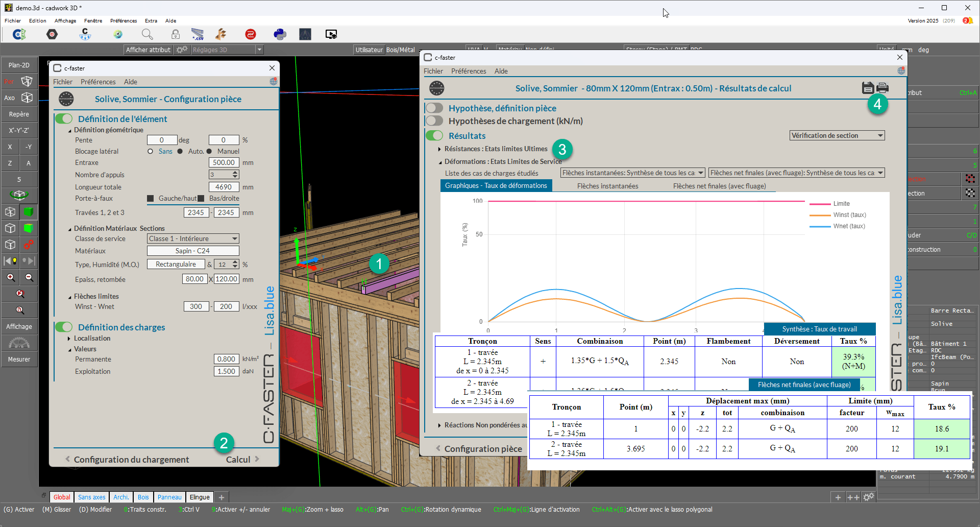Screen dimensions: 980x527
Task: Print the calculation results report
Action: click(883, 87)
